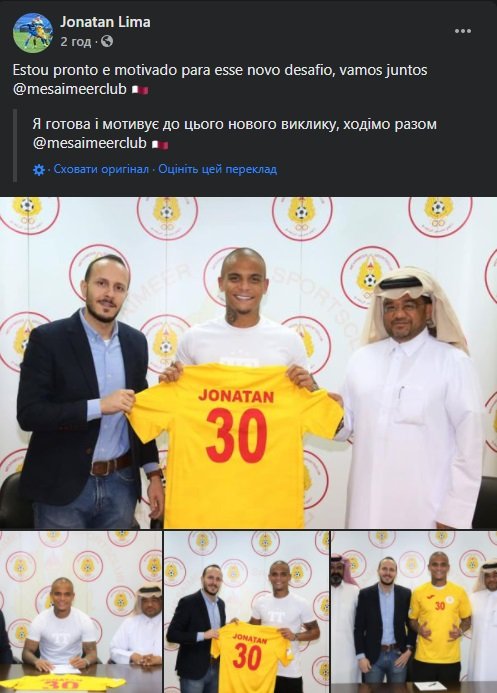This screenshot has height=693, width=497.
Task: Click the number 30 on main photo jersey
Action: click(236, 436)
